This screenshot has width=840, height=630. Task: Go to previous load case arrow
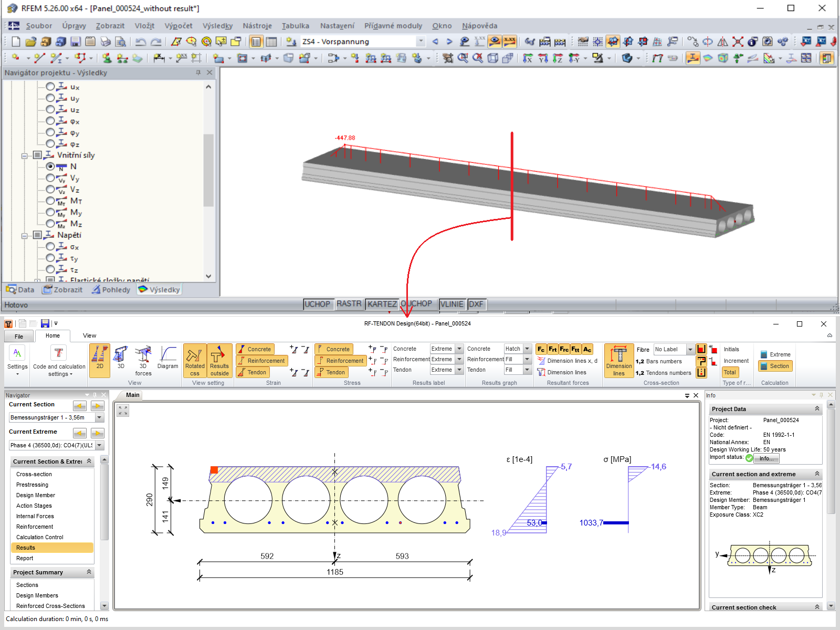click(x=435, y=41)
